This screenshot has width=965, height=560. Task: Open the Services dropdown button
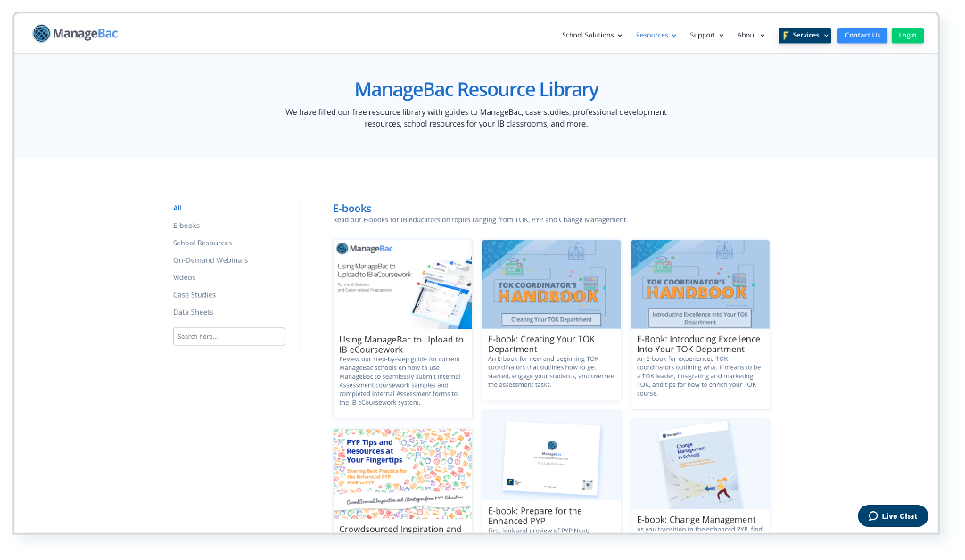click(804, 35)
